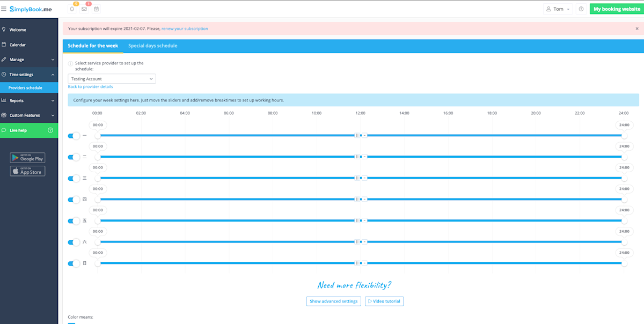Image resolution: width=644 pixels, height=324 pixels.
Task: Expand the Manage sidebar section
Action: click(x=29, y=60)
